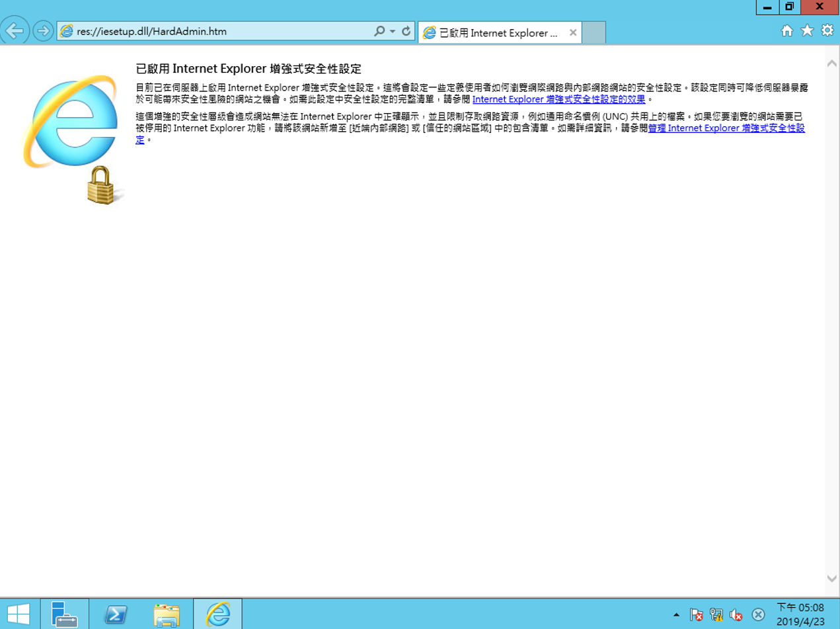Go to the Home page icon
This screenshot has width=840, height=629.
point(787,30)
